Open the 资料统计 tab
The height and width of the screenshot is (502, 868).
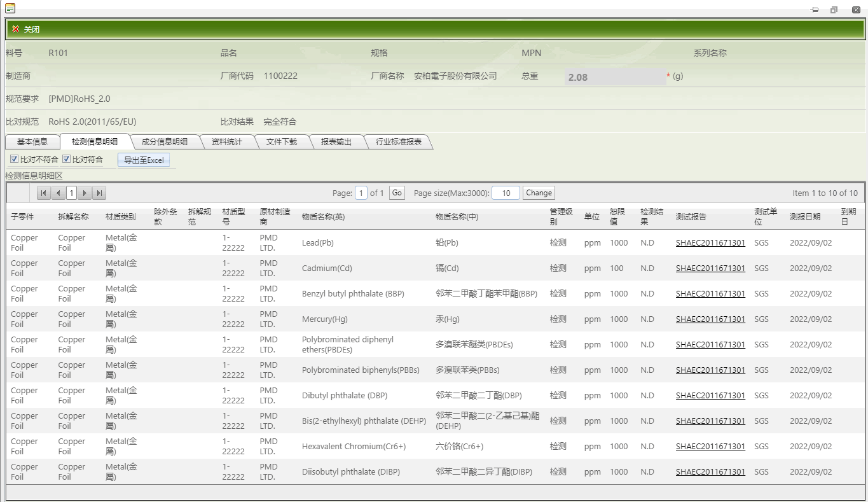(227, 142)
